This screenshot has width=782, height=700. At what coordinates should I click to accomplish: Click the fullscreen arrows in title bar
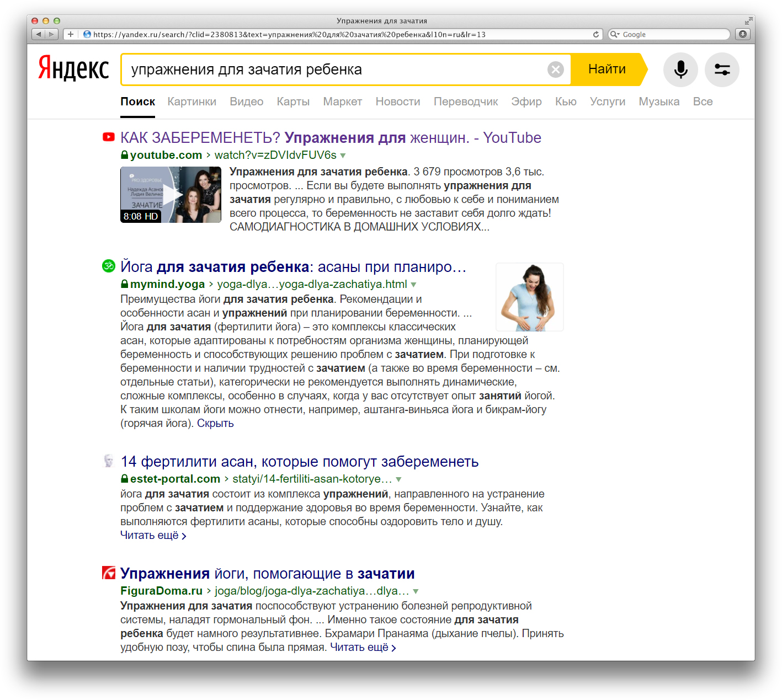coord(748,21)
